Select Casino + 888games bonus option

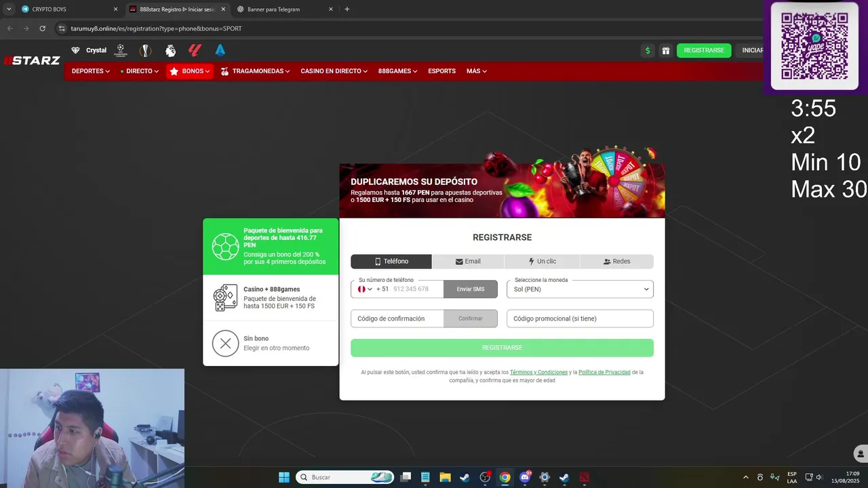[x=271, y=298]
